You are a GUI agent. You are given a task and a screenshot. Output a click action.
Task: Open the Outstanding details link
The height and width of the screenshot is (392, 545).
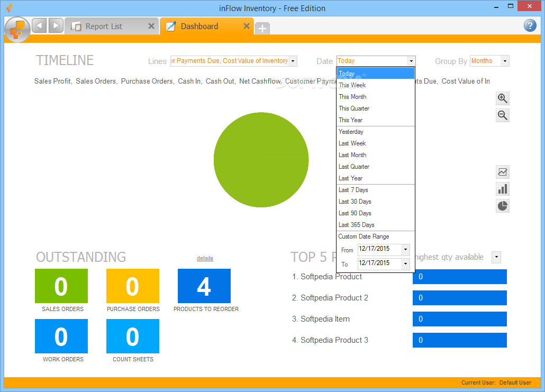point(205,258)
